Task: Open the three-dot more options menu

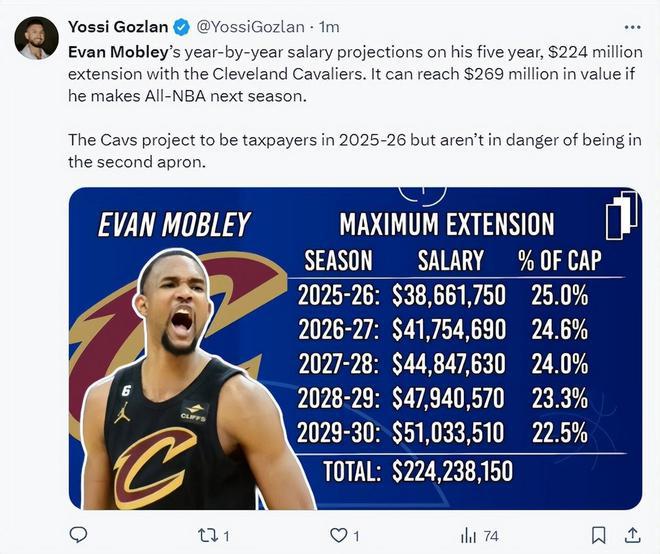Action: pos(632,27)
